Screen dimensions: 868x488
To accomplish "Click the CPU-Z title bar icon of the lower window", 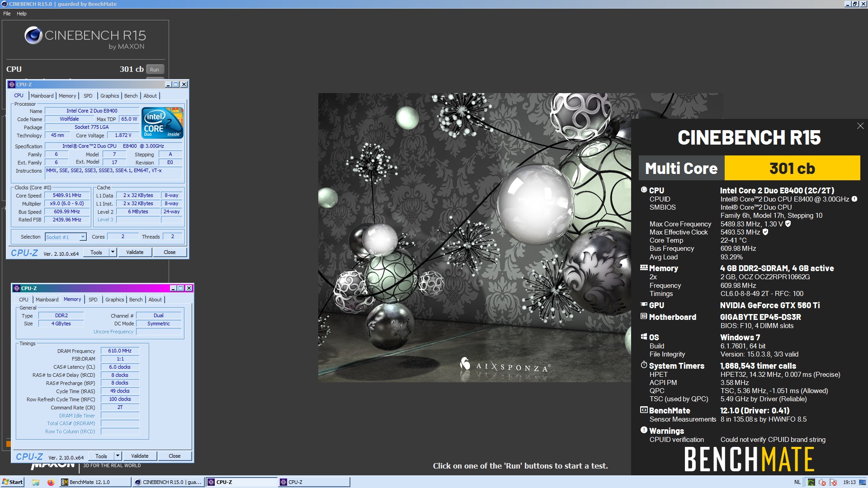I will point(17,288).
